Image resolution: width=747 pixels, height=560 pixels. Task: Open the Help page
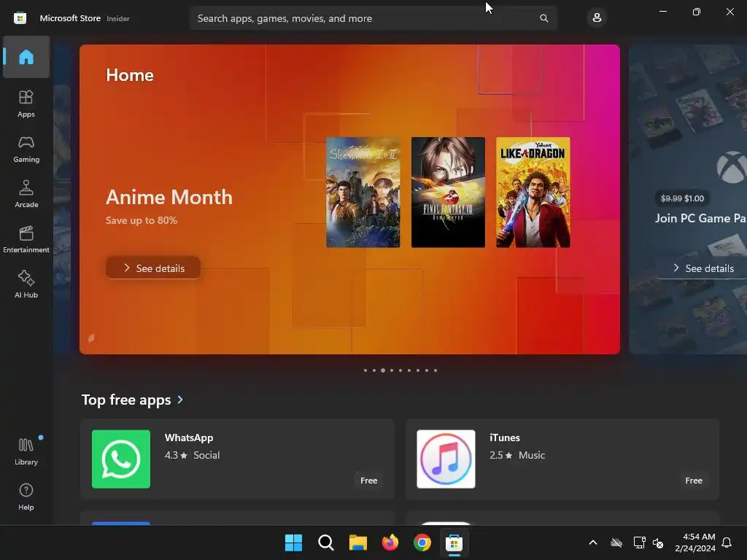(26, 497)
